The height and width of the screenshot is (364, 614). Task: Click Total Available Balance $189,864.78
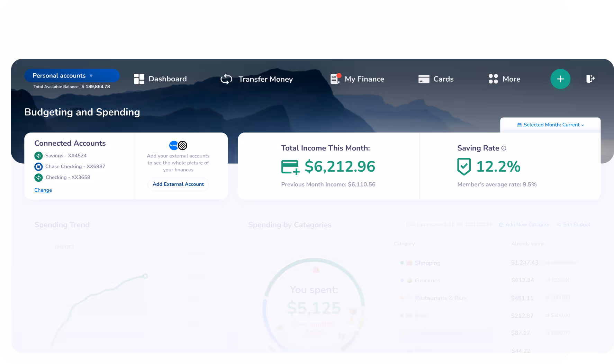pos(72,87)
